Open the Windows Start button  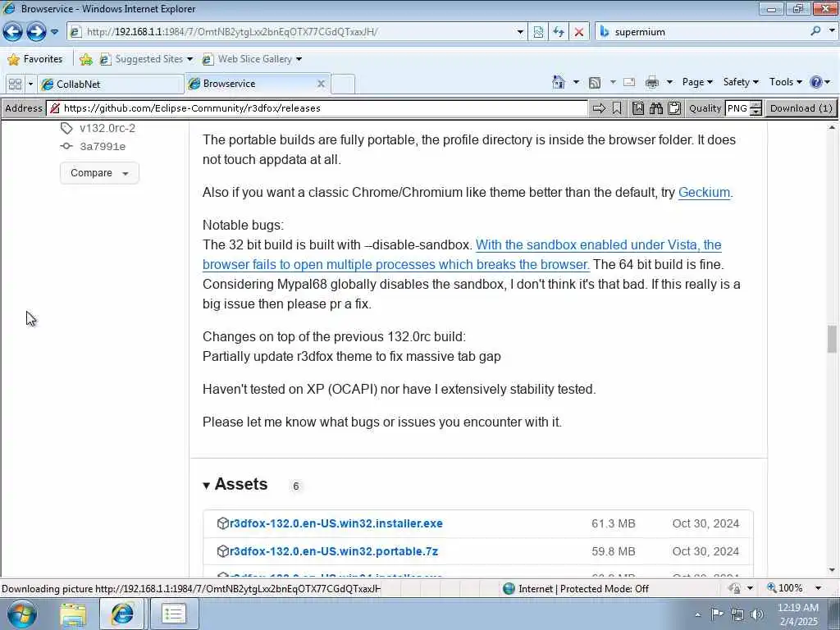[x=22, y=614]
